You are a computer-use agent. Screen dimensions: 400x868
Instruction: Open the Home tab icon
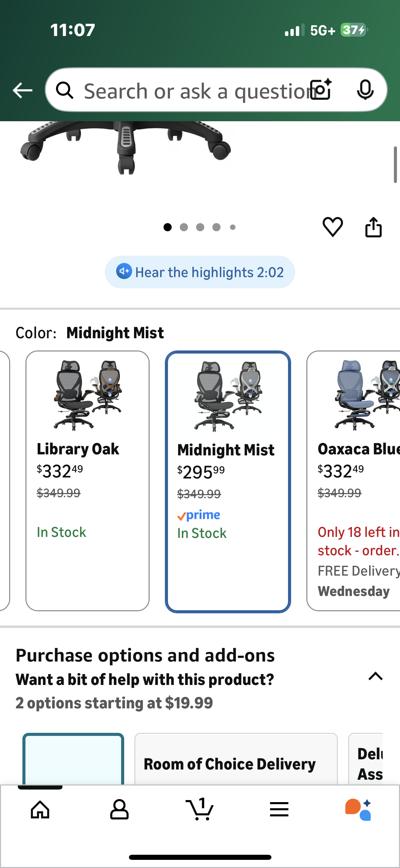click(40, 810)
